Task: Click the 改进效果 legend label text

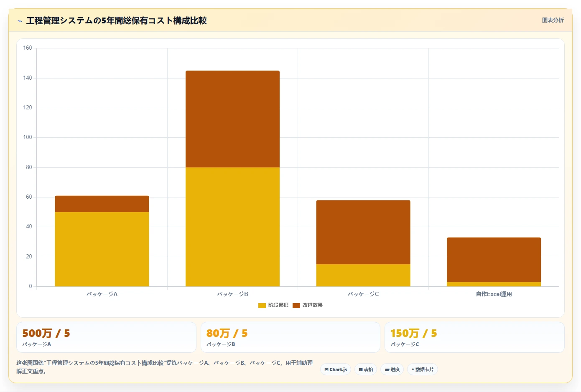Action: (x=313, y=305)
